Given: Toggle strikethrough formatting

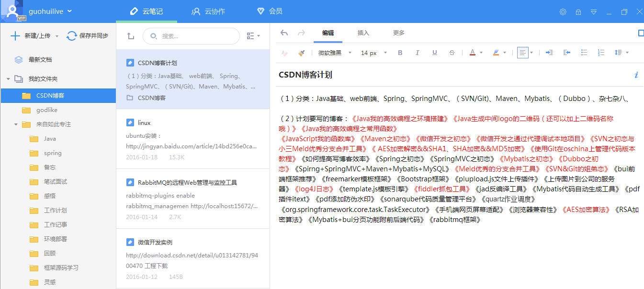Looking at the screenshot, I should (x=452, y=53).
